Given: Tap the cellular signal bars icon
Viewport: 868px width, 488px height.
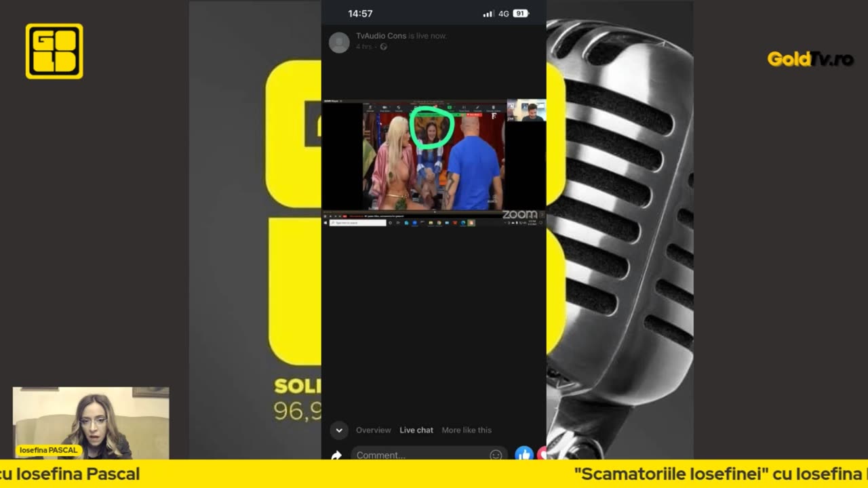Looking at the screenshot, I should point(488,14).
